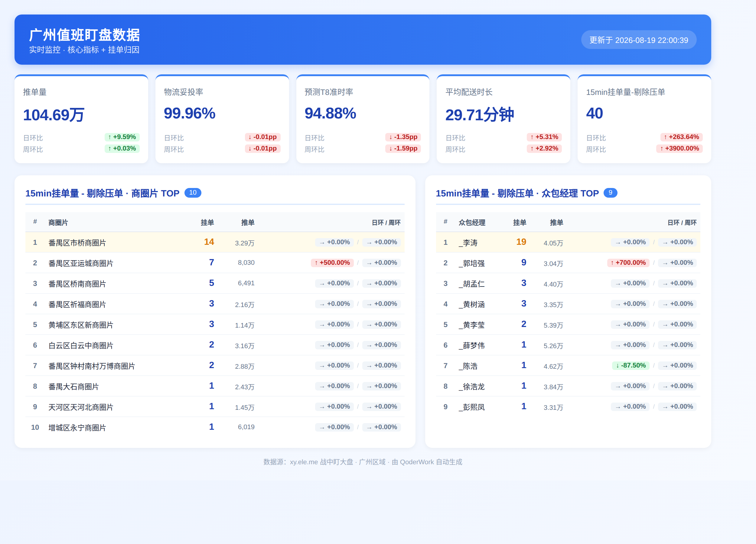The width and height of the screenshot is (756, 544).
Task: Click the 广州值班盯盘数据 title
Action: coord(84,35)
